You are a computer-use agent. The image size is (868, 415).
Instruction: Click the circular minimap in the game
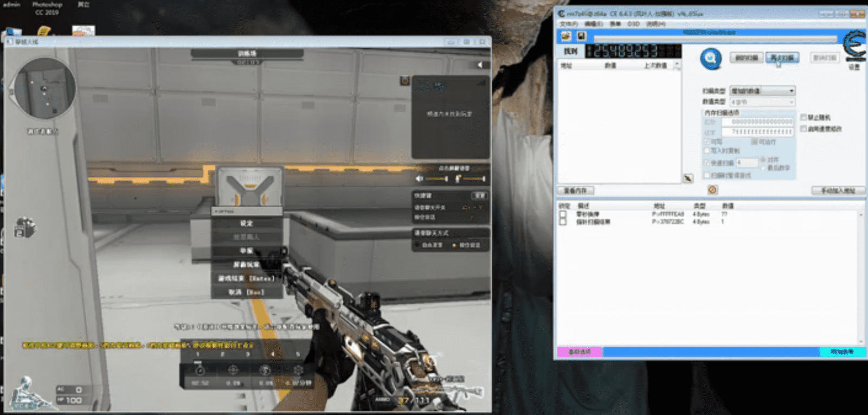pos(44,88)
